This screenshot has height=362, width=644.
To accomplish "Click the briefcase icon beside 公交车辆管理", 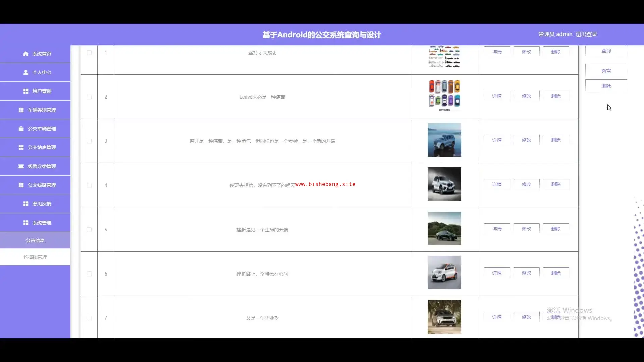I will click(21, 129).
